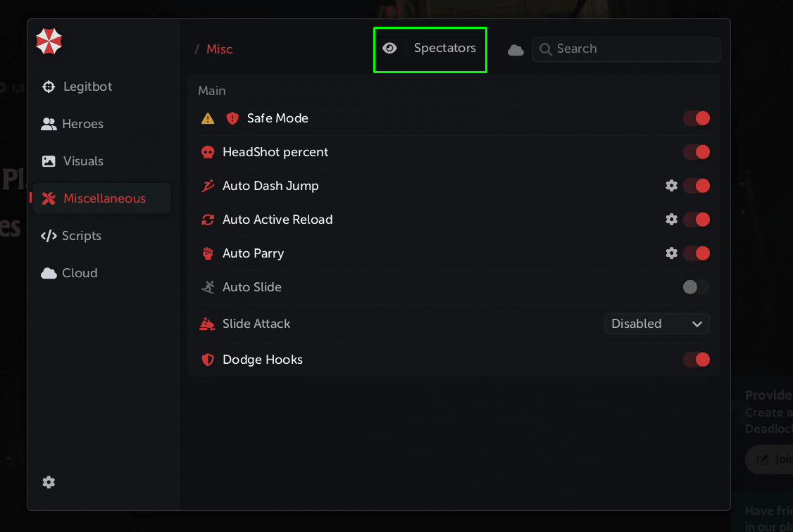This screenshot has width=793, height=532.
Task: Toggle HeadShot percent switch off
Action: pyautogui.click(x=696, y=152)
